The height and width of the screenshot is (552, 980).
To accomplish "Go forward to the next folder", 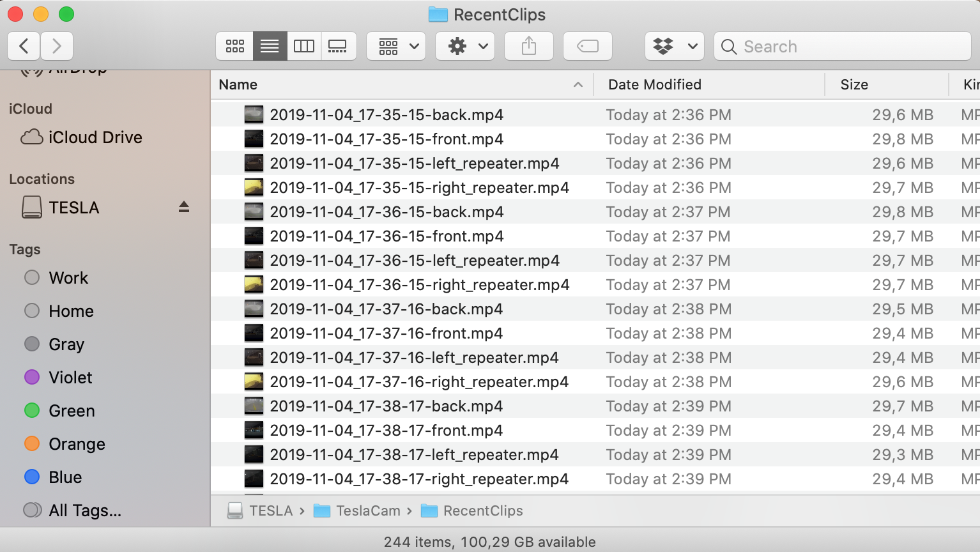I will [x=57, y=46].
